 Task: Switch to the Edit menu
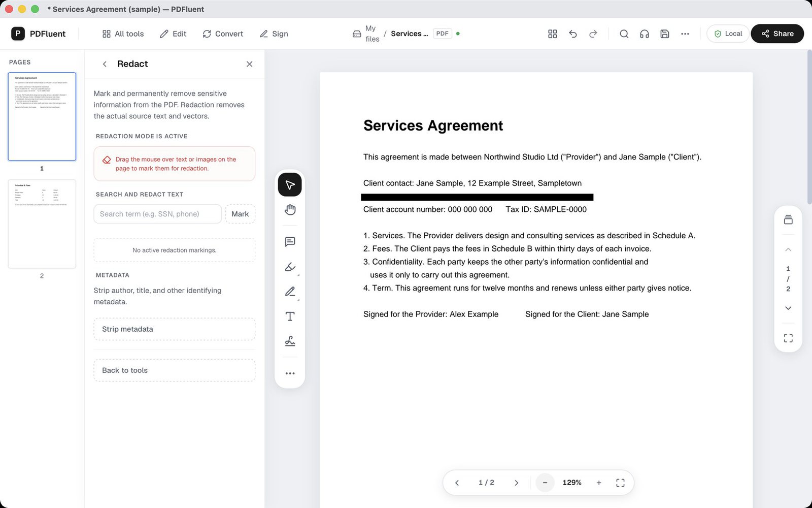tap(173, 34)
